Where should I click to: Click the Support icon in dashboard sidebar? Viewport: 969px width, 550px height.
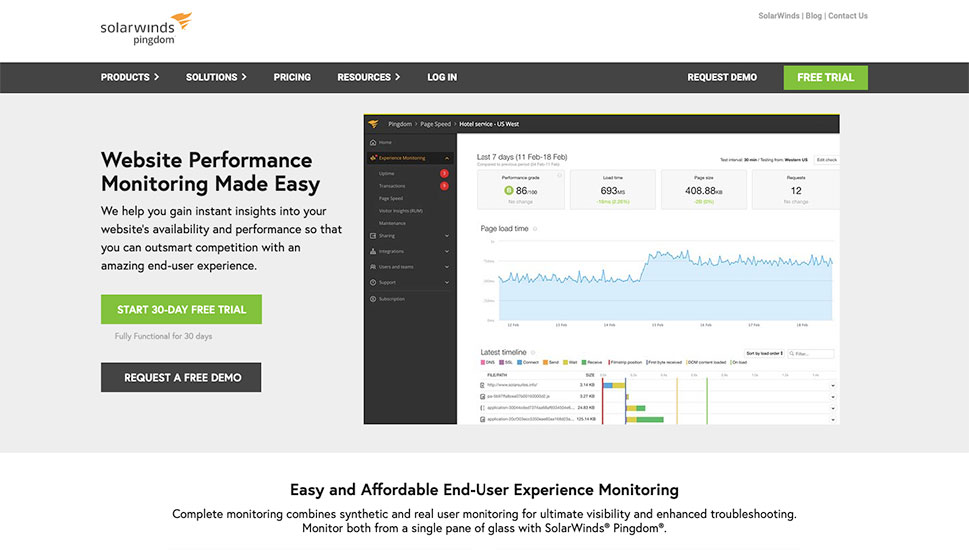(373, 282)
